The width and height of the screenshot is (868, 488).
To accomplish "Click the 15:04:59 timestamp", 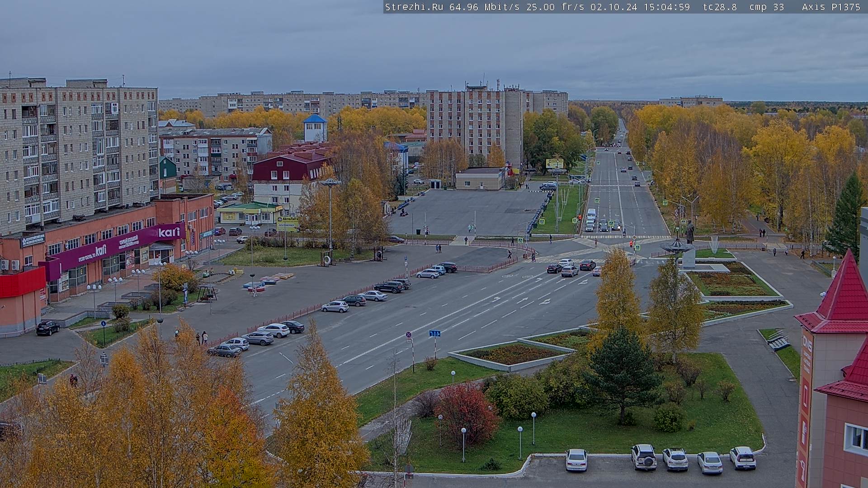I will 667,7.
